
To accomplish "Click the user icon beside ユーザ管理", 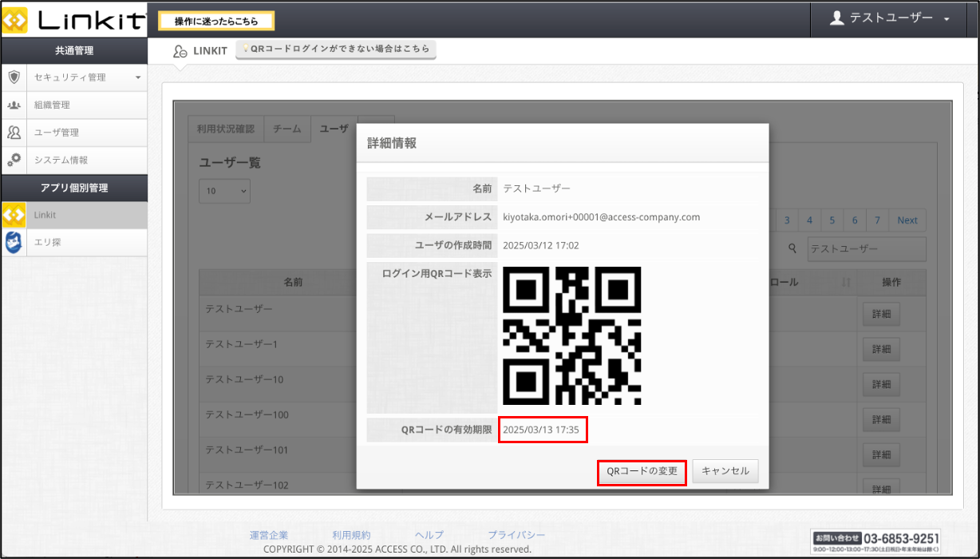I will (x=14, y=133).
